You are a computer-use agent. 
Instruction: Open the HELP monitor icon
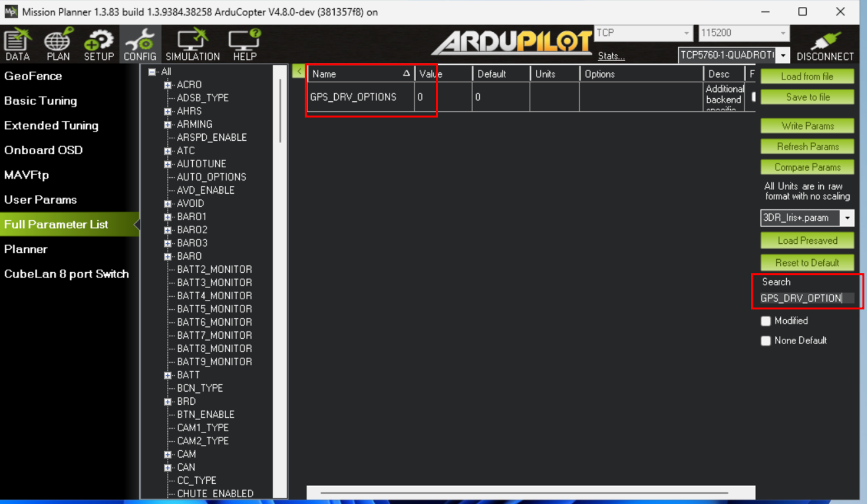pyautogui.click(x=245, y=44)
